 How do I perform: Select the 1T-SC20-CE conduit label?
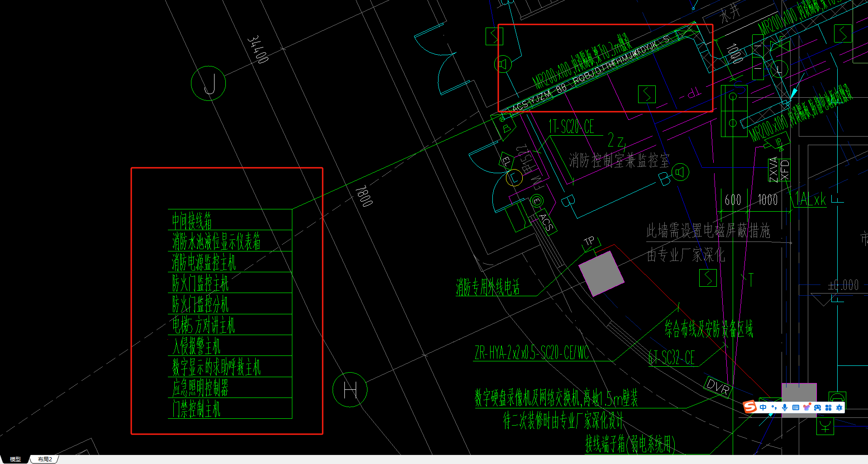click(571, 127)
